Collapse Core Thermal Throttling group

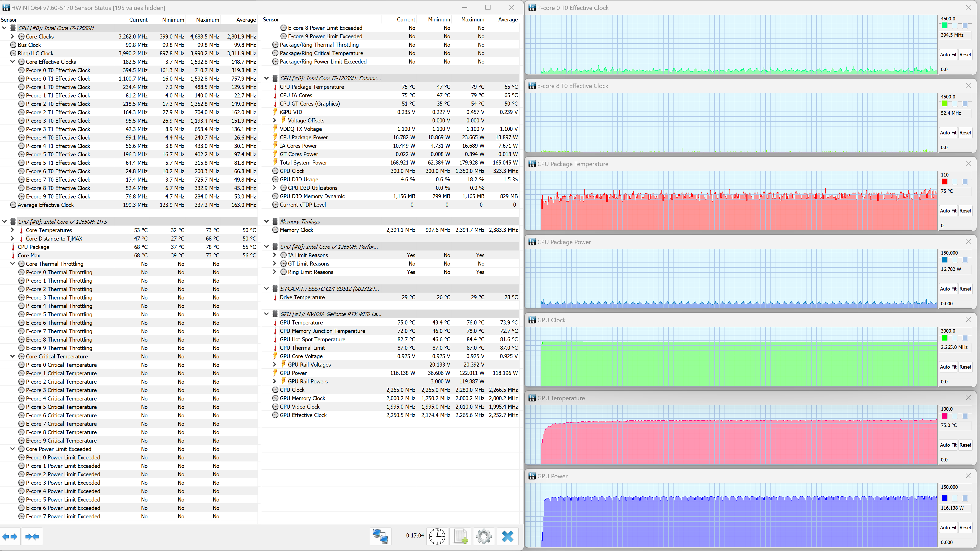(x=13, y=264)
